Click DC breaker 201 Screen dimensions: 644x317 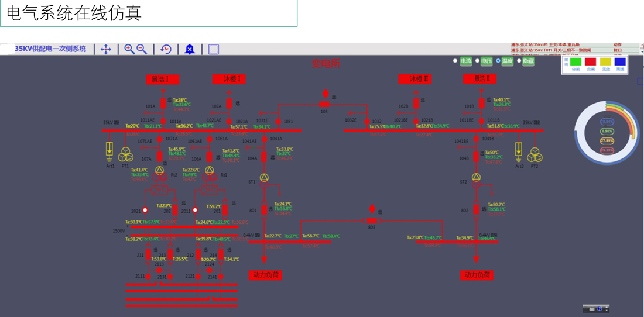(225, 210)
